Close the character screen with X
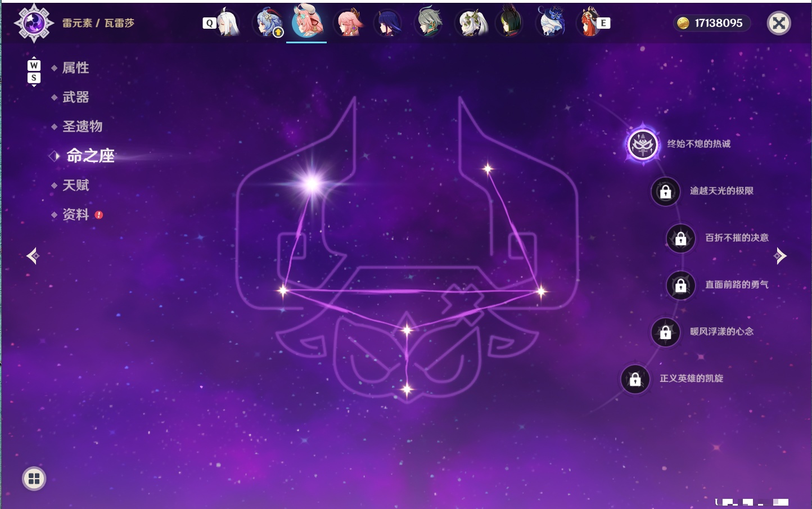812x509 pixels. (x=779, y=23)
